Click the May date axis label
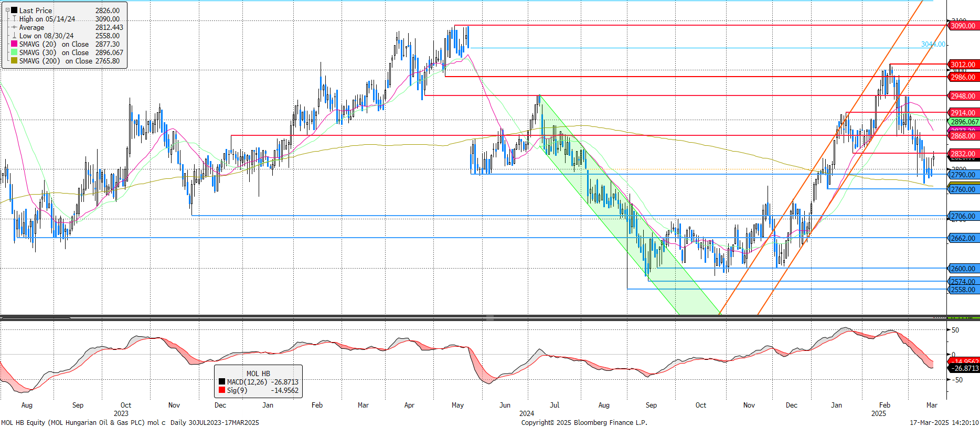The width and height of the screenshot is (980, 427). (x=457, y=405)
